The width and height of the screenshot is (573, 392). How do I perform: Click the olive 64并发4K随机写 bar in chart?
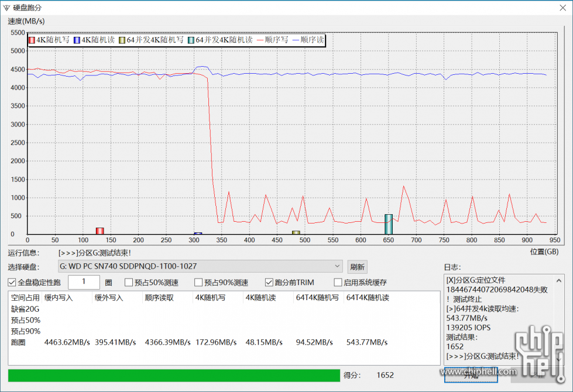tap(296, 232)
